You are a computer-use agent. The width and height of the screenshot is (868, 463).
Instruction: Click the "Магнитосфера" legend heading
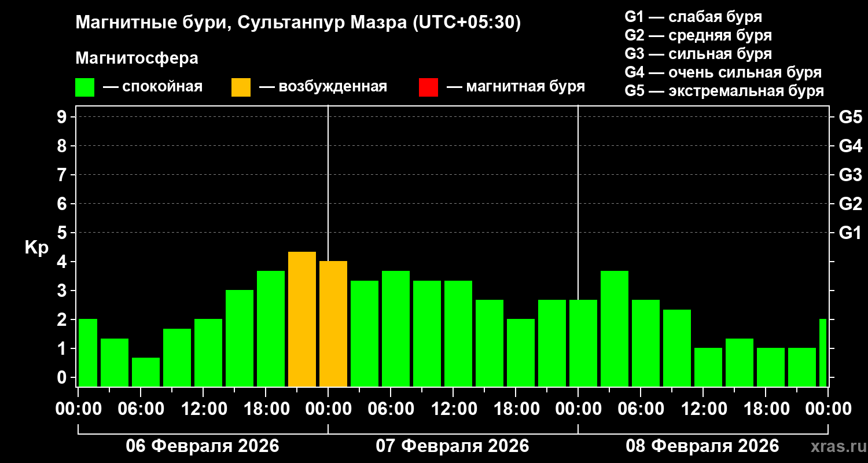(x=137, y=58)
